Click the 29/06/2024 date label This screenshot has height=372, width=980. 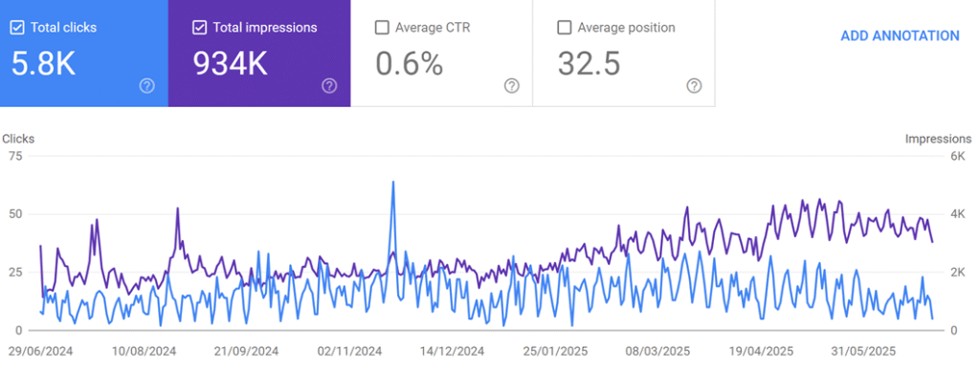[x=40, y=351]
